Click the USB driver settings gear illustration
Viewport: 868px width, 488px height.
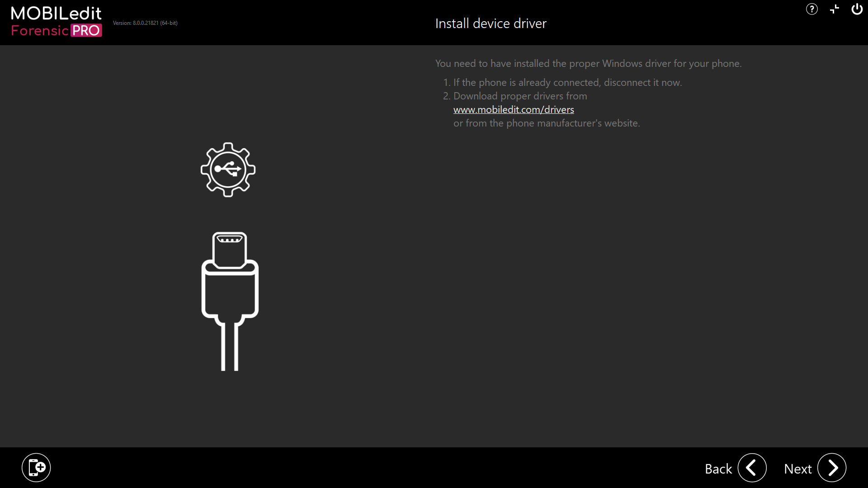pyautogui.click(x=228, y=169)
